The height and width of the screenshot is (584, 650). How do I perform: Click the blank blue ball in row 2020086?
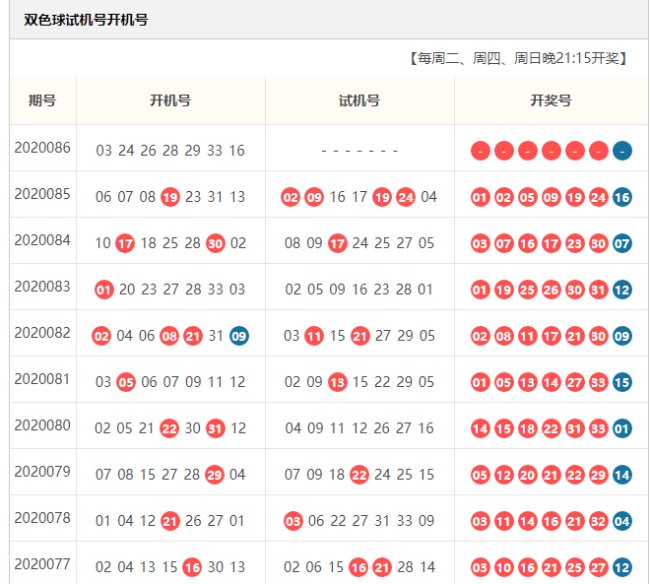pos(622,151)
